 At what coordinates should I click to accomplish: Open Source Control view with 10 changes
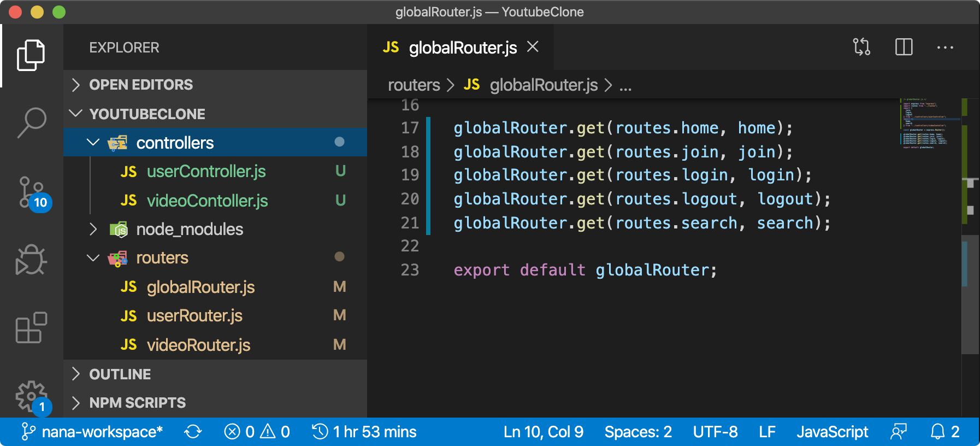pos(33,193)
